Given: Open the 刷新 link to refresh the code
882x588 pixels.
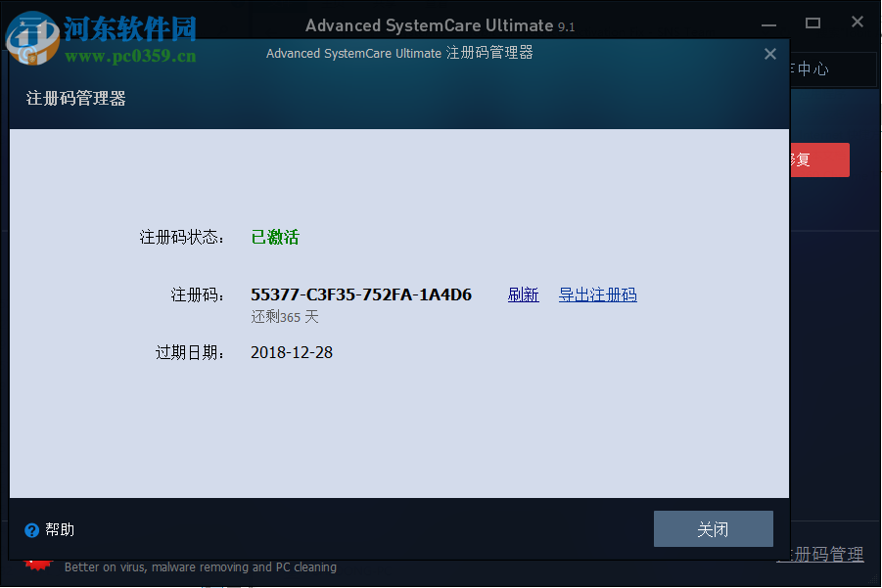Looking at the screenshot, I should (x=523, y=294).
